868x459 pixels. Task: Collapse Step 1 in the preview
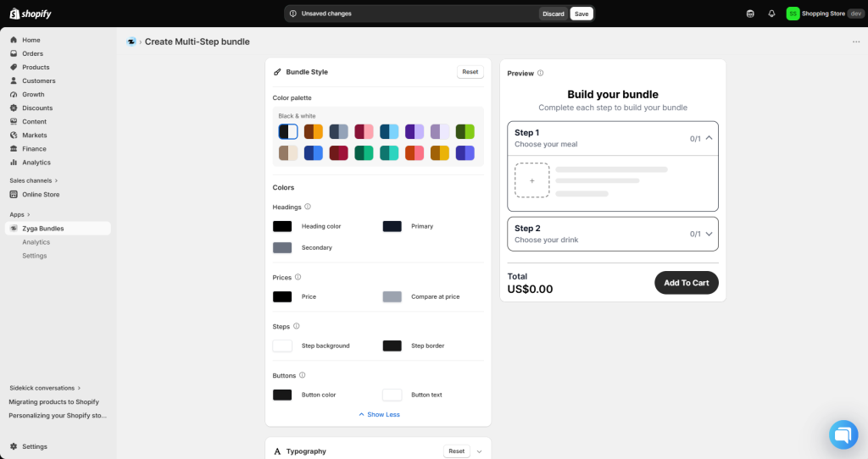(709, 138)
